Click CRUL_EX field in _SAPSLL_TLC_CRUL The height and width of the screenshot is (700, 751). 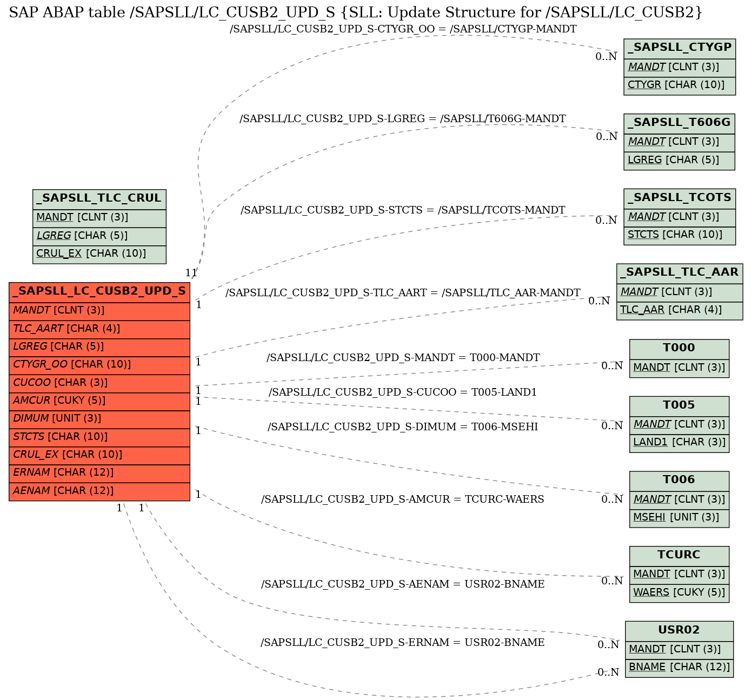coord(99,254)
